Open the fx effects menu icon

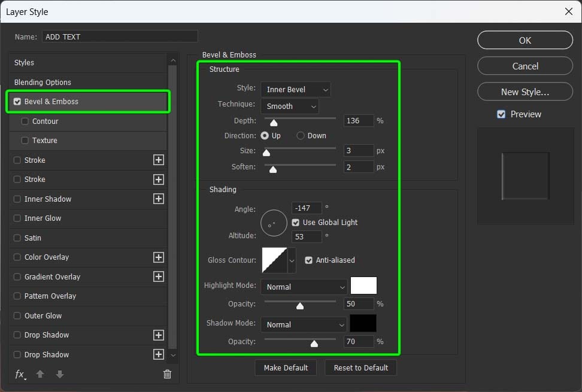(20, 374)
